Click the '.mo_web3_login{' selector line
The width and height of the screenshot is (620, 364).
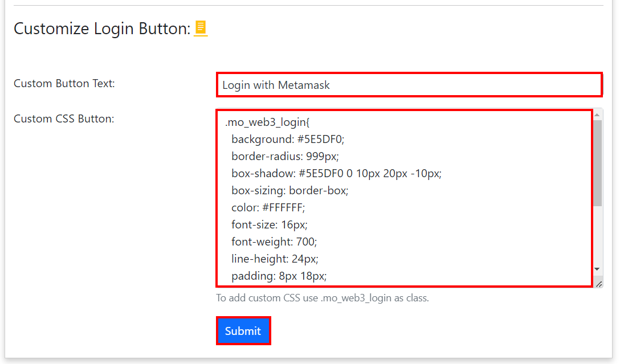[x=267, y=122]
